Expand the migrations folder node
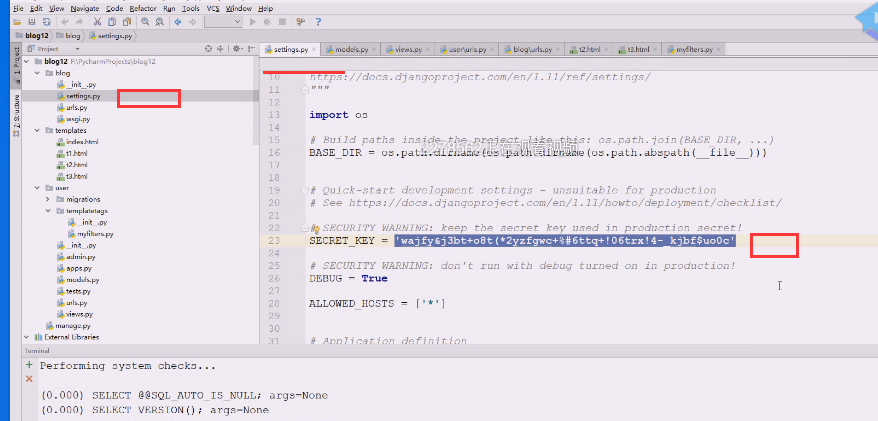The width and height of the screenshot is (878, 421). (48, 199)
